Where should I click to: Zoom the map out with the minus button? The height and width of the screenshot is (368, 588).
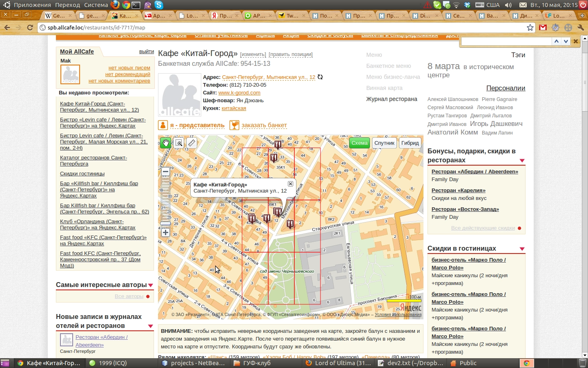tap(165, 172)
